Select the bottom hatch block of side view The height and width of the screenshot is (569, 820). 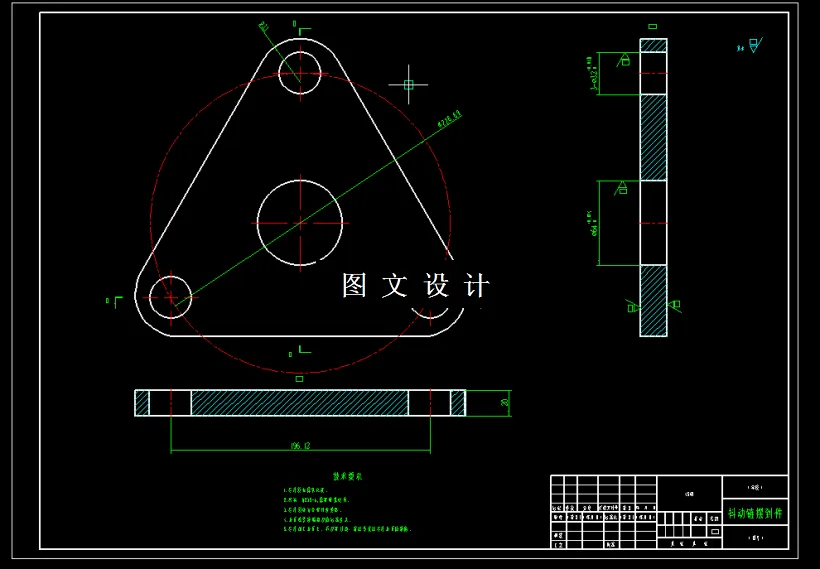[653, 300]
